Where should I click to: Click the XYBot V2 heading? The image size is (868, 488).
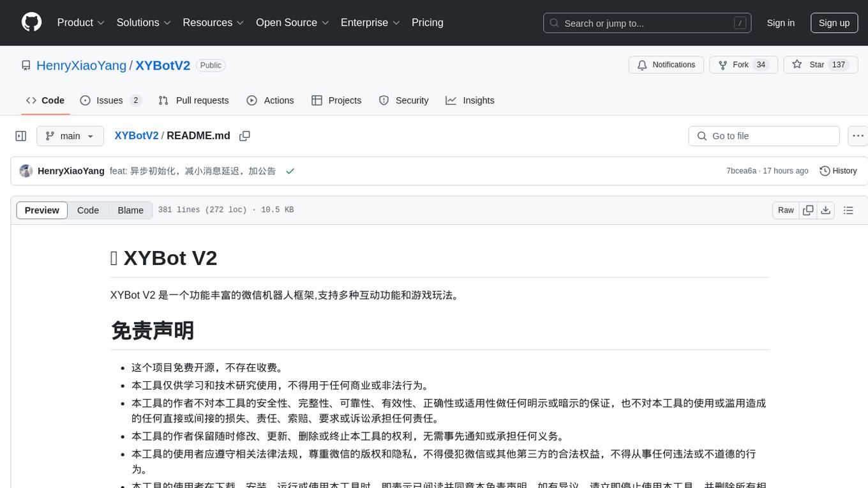point(164,257)
